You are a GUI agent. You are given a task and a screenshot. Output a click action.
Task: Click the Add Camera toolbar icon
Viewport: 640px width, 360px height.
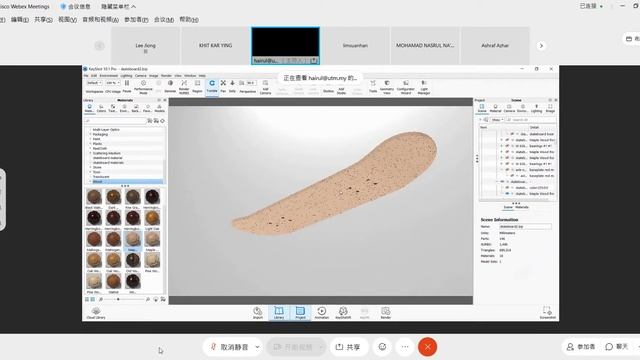265,87
